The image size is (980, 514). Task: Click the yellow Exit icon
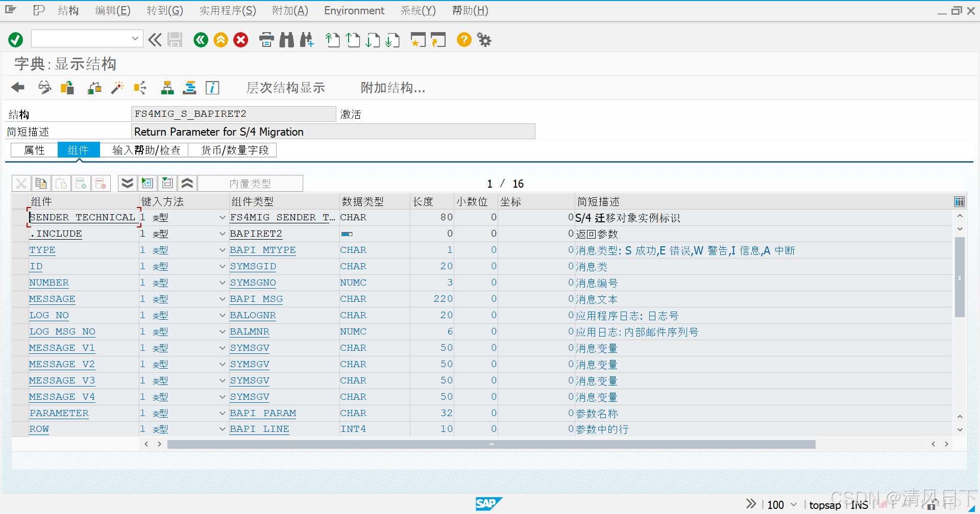click(x=220, y=40)
